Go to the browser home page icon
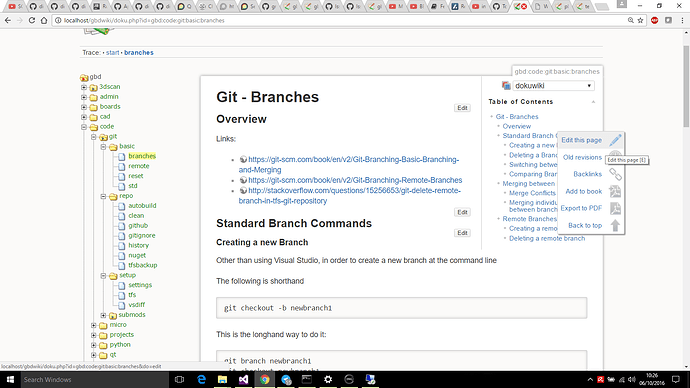 (x=44, y=20)
